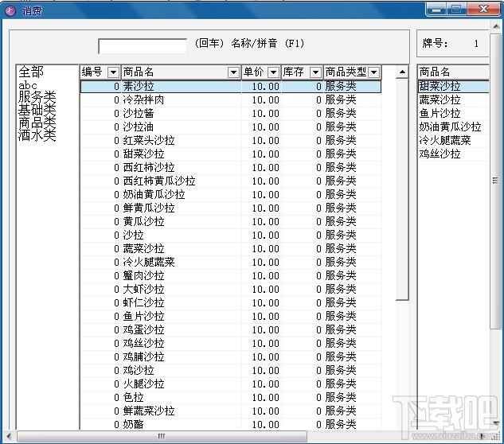Select 鸡丝沙拉 in the main product table
The image size is (504, 444).
[x=230, y=343]
